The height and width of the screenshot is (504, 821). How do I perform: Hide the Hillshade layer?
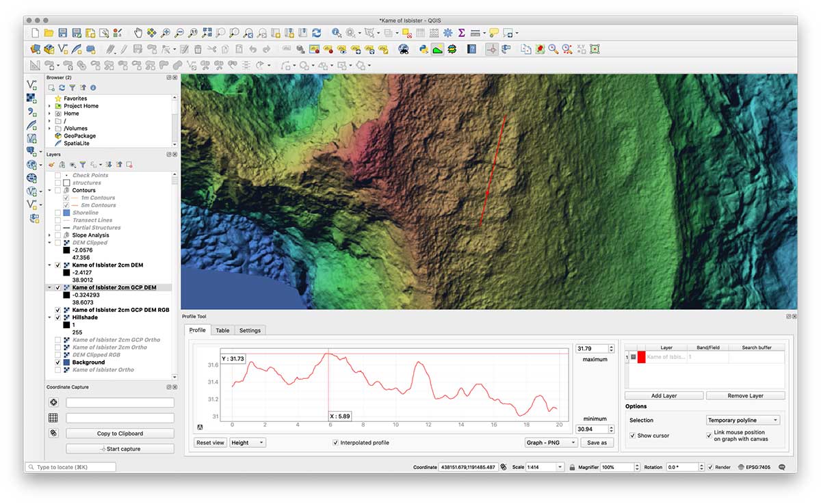pyautogui.click(x=57, y=317)
